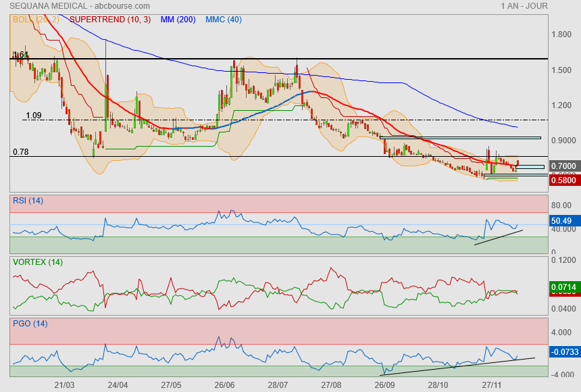
Task: Click the 0.78 support level label
Action: [x=20, y=152]
